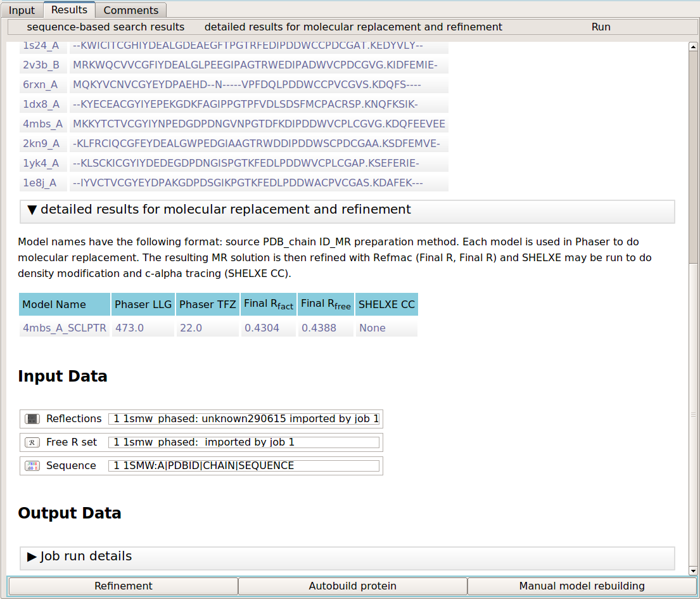The image size is (700, 599).
Task: Jump to detailed molecular replacement results link
Action: pyautogui.click(x=353, y=27)
